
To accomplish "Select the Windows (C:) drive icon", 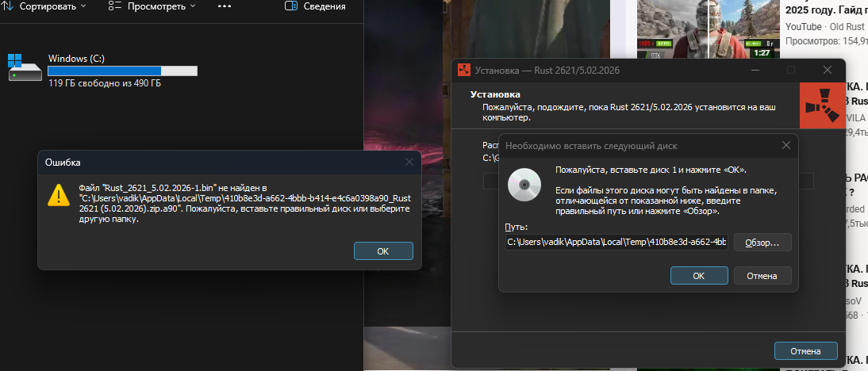I will tap(24, 67).
